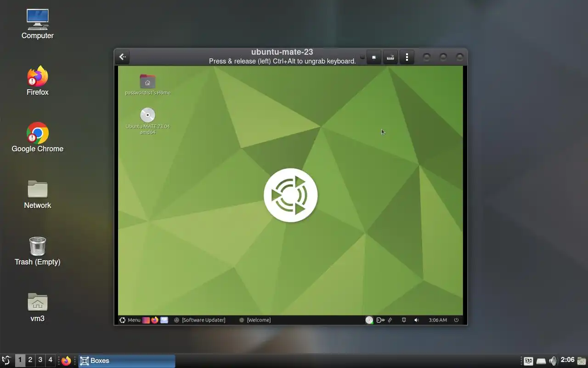This screenshot has height=368, width=588.
Task: Click the keyboard layout tray icon on host
Action: coord(528,361)
